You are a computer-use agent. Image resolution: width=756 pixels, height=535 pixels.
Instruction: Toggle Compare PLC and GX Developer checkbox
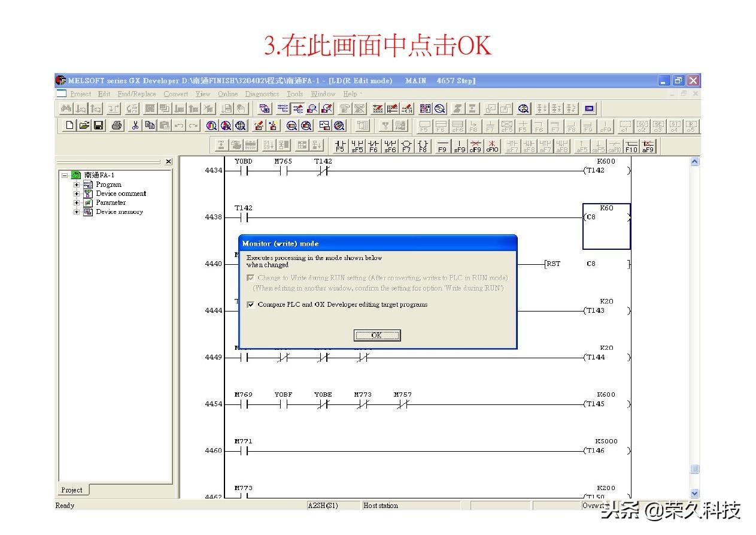pyautogui.click(x=250, y=304)
